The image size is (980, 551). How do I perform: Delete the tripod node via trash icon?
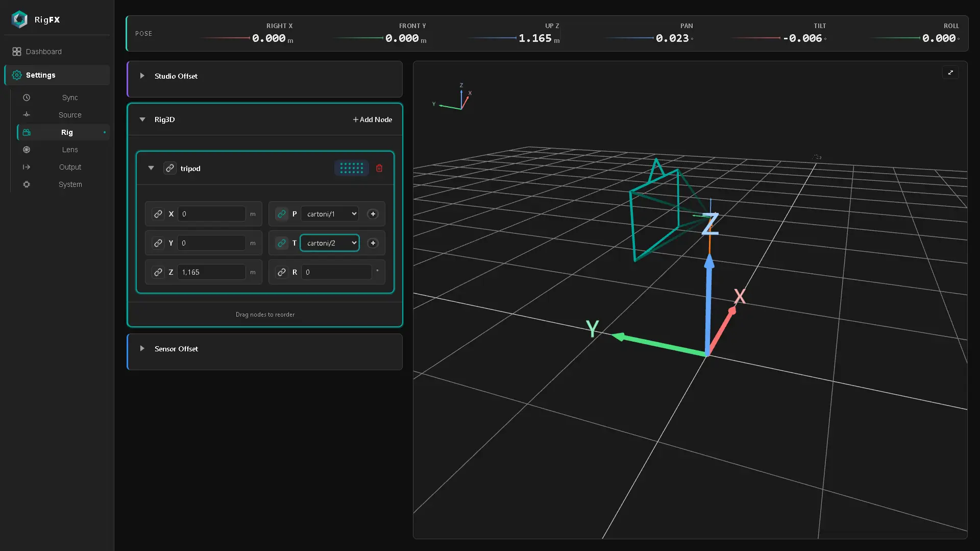click(x=379, y=168)
